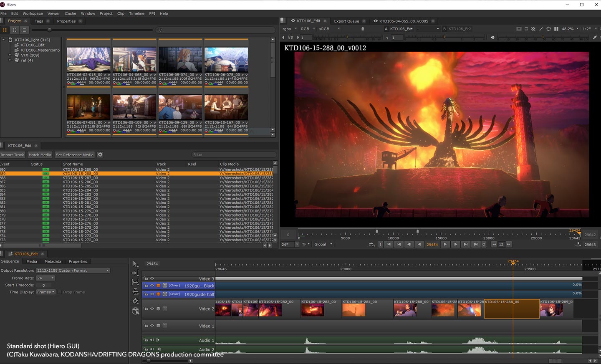This screenshot has height=364, width=601.
Task: Toggle viewer pause/wipe compare icon
Action: (x=556, y=29)
